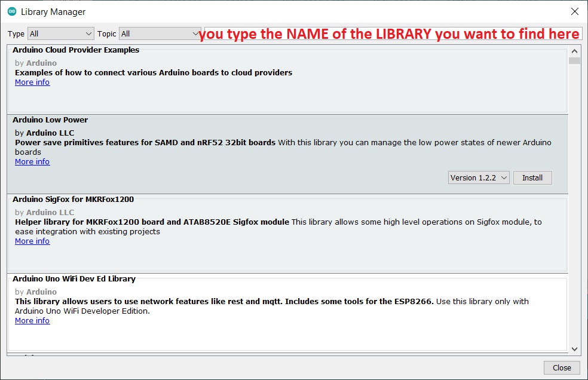This screenshot has height=380, width=588.
Task: Click the Library Manager title bar text
Action: click(x=53, y=12)
